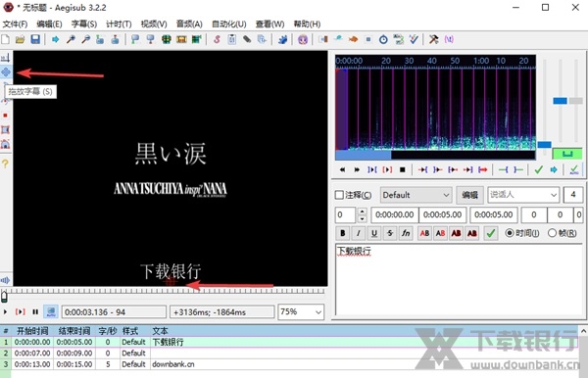This screenshot has width=588, height=378.
Task: Click the blue arrow jump-to icon in toolbar
Action: pyautogui.click(x=56, y=39)
